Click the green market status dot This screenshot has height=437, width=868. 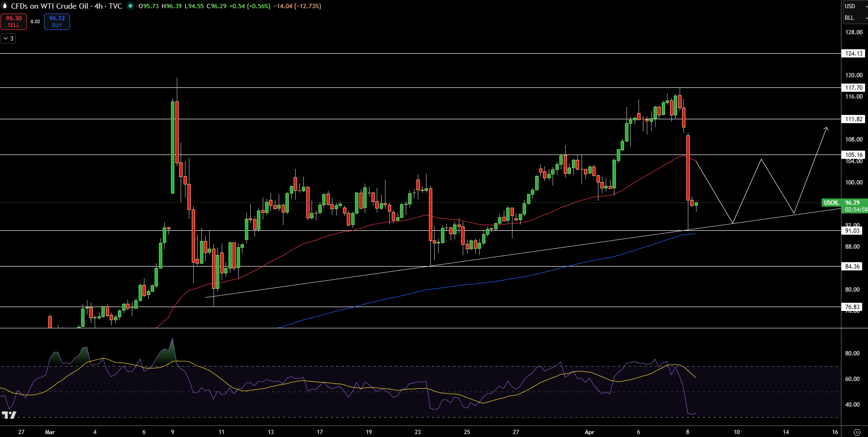tap(130, 6)
